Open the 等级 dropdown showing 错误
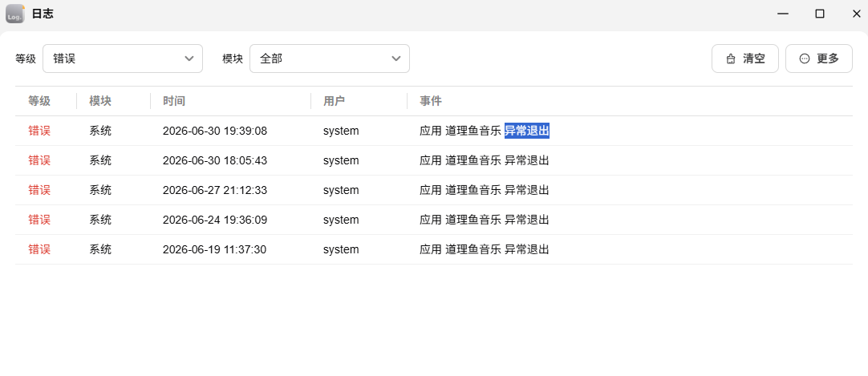Viewport: 868px width, 376px height. 123,59
